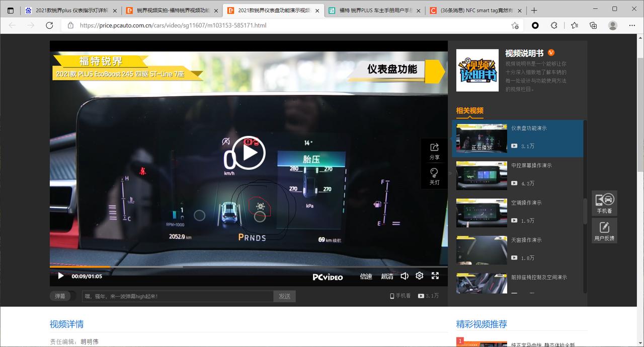The width and height of the screenshot is (644, 347).
Task: Click the large center play button on video
Action: (249, 153)
